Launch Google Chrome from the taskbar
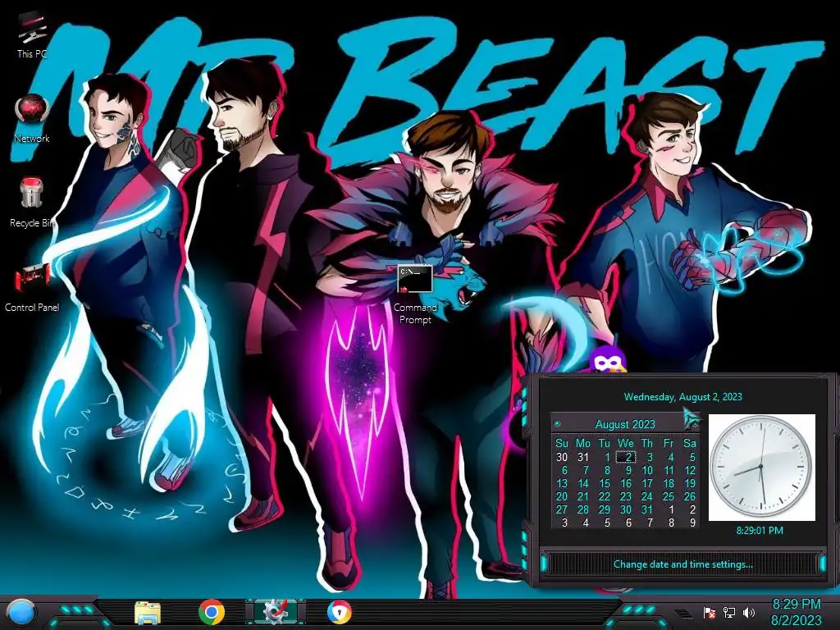This screenshot has height=630, width=840. pyautogui.click(x=212, y=612)
